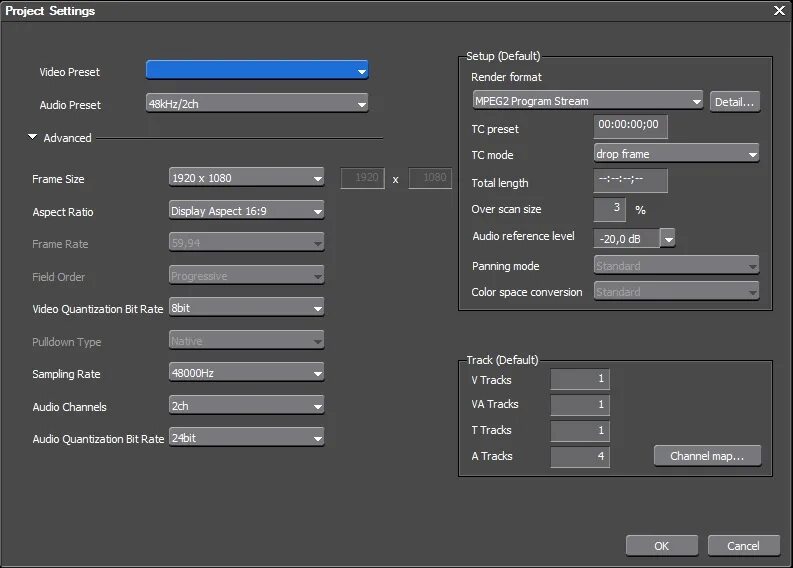Open the Audio Channels dropdown

246,406
